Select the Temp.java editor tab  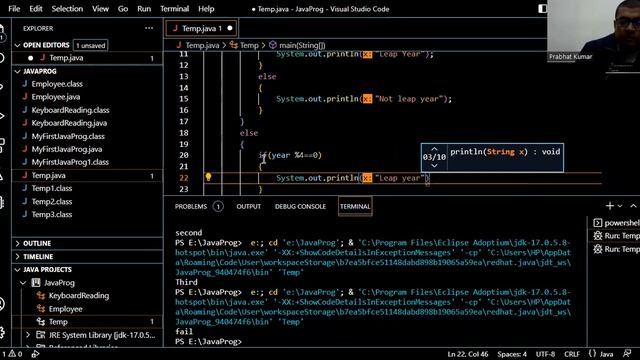[201, 28]
